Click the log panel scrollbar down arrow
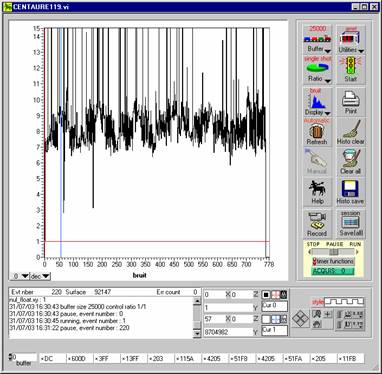Viewport: 382px width, 374px height. tap(197, 333)
